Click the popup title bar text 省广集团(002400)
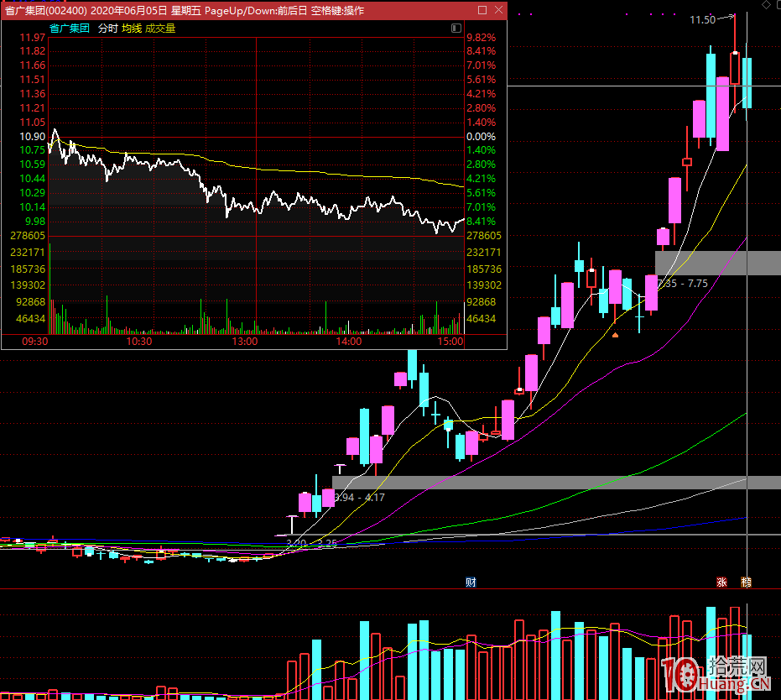Viewport: 781px width, 700px height. (46, 10)
